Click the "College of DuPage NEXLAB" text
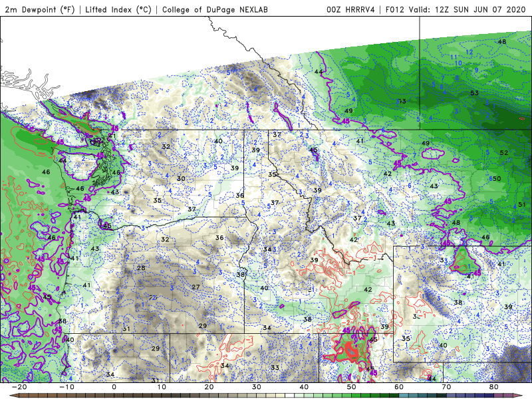This screenshot has width=532, height=399. click(x=215, y=9)
